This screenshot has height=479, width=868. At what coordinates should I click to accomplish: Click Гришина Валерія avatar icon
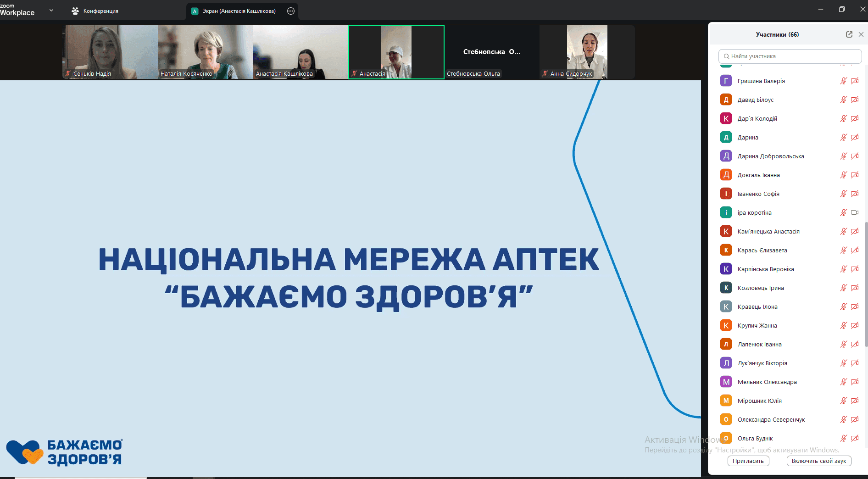click(x=726, y=81)
